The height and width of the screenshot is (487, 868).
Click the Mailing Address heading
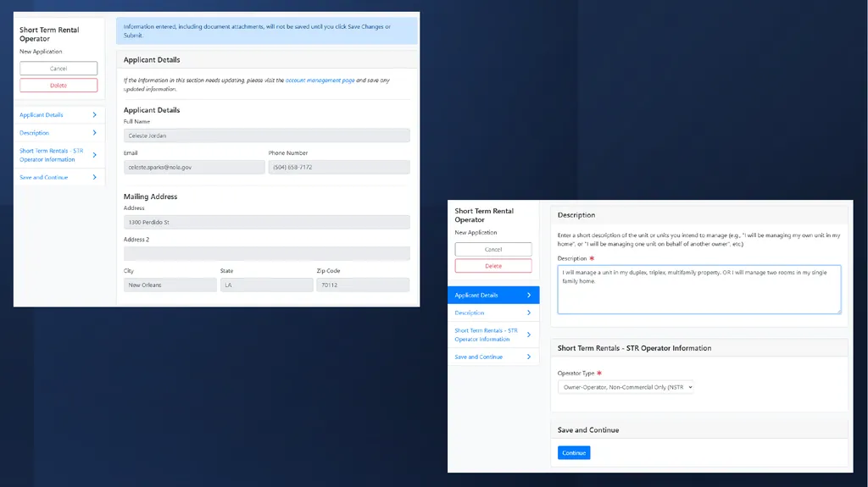coord(151,196)
